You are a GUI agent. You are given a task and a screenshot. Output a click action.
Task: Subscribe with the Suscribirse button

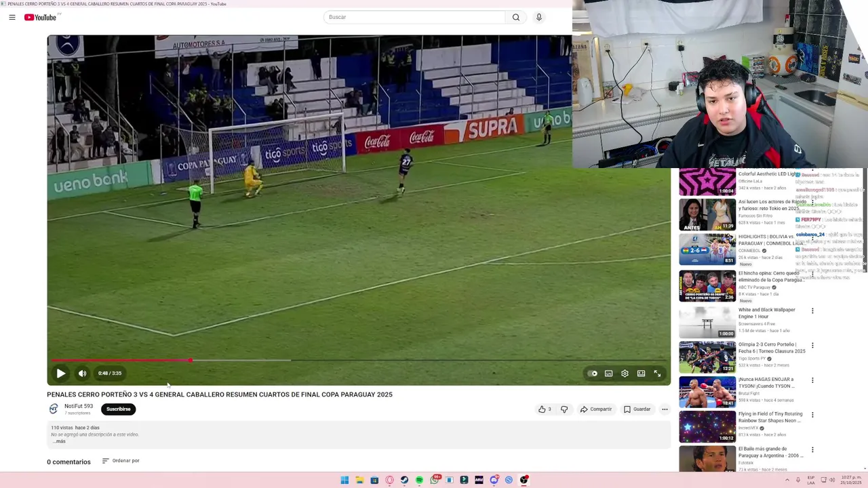118,409
